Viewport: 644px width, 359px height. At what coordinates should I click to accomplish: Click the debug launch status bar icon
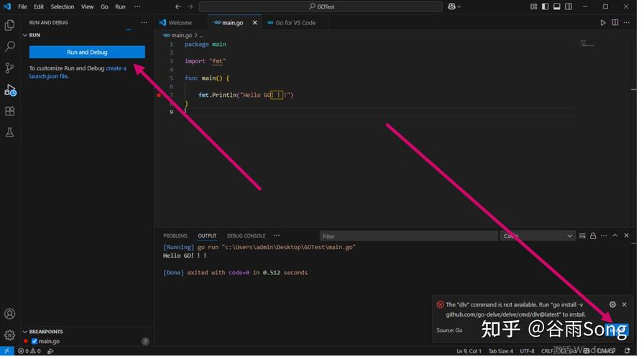[50, 351]
